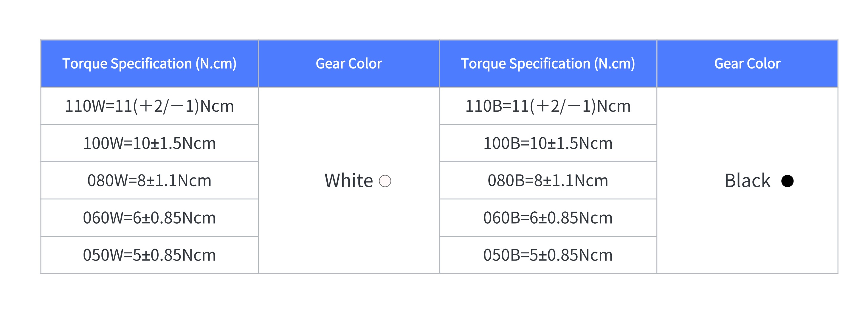Select the 110B=11(+2/-1)Ncm cell
The image size is (868, 312).
(x=548, y=106)
